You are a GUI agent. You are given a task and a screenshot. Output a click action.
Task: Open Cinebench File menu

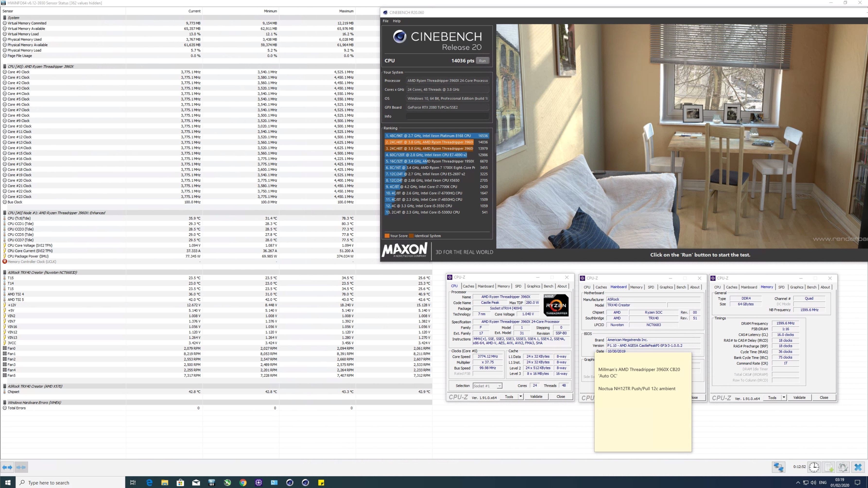(386, 21)
